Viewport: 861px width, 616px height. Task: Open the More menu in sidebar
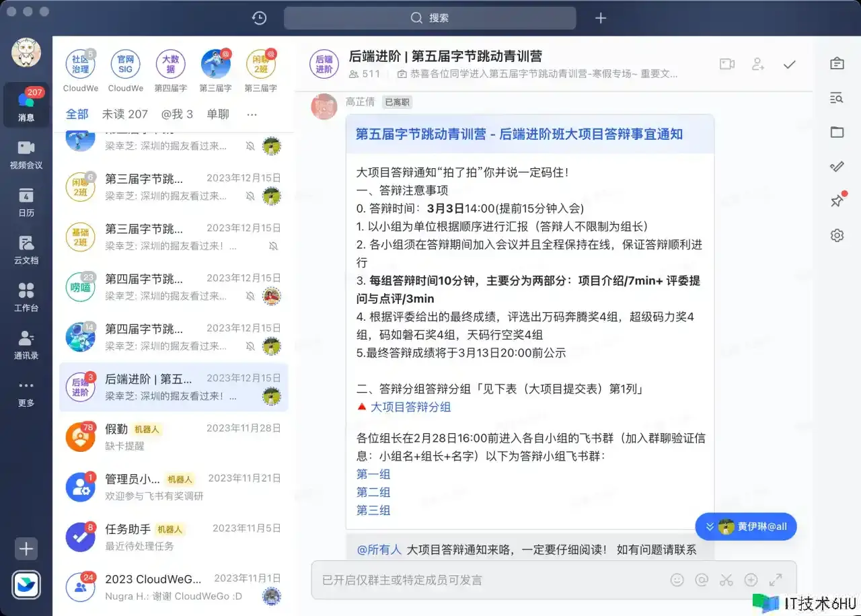[26, 393]
